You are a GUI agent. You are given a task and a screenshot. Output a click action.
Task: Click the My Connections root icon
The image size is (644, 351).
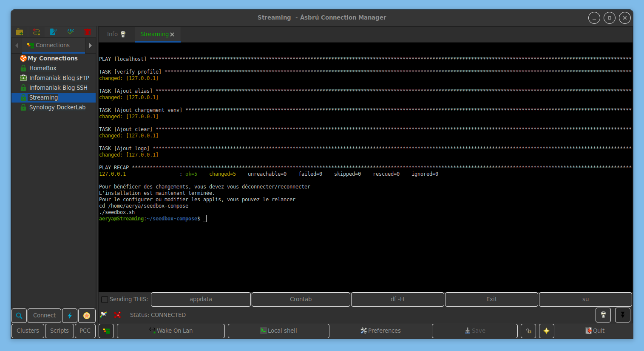click(23, 58)
